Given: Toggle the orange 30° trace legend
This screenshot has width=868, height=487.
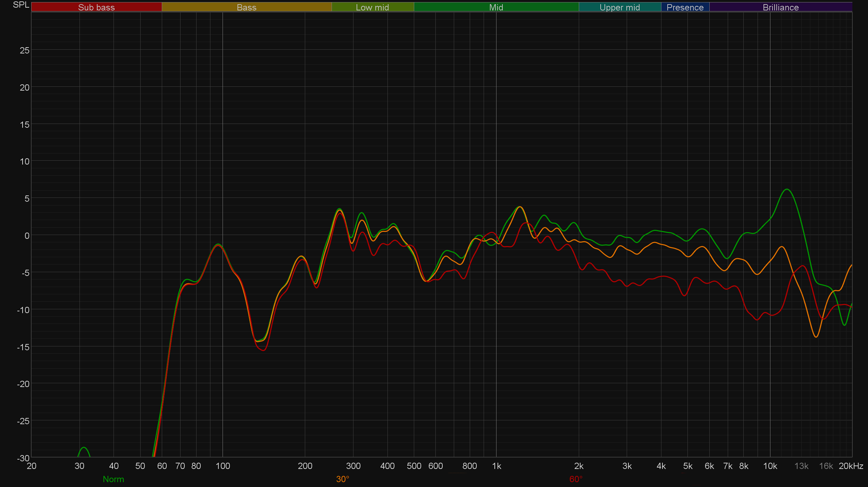Looking at the screenshot, I should tap(342, 479).
